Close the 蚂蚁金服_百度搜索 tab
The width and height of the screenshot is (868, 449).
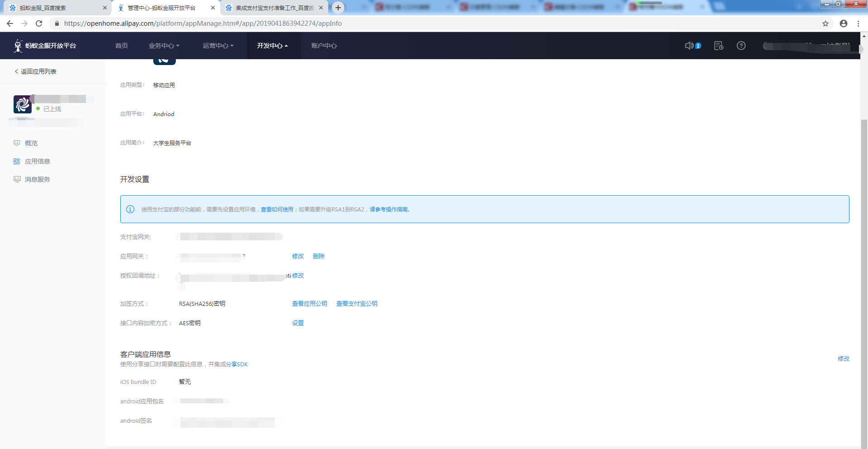[x=104, y=8]
